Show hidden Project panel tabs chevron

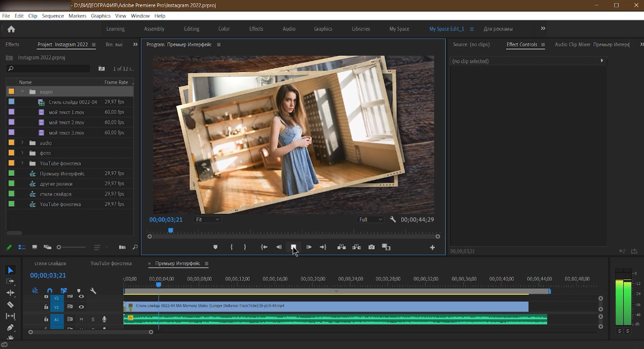click(136, 45)
